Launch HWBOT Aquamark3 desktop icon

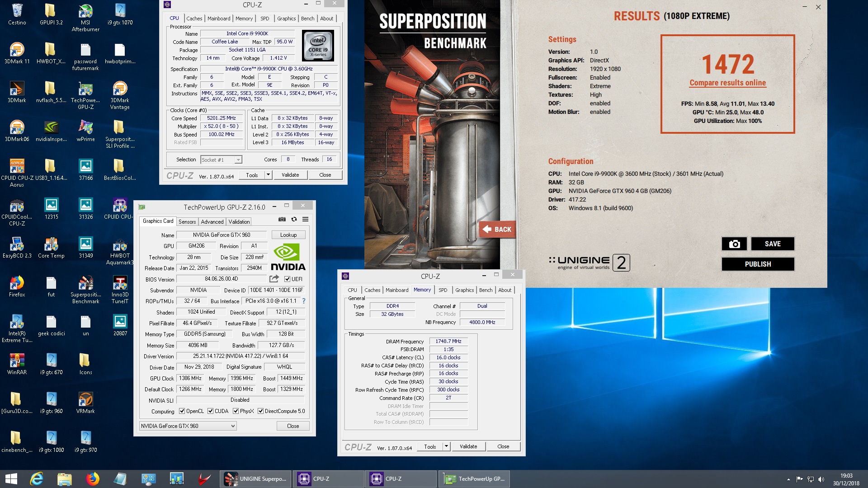point(120,251)
